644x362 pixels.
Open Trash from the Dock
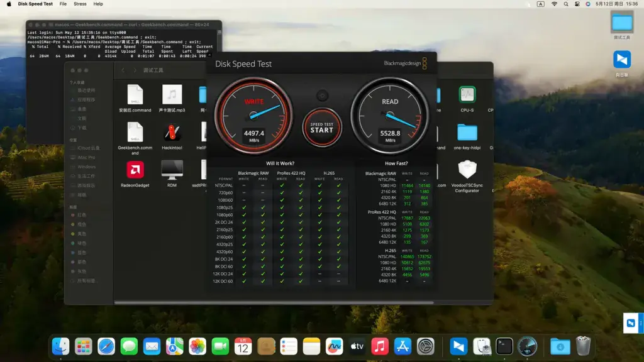(583, 346)
